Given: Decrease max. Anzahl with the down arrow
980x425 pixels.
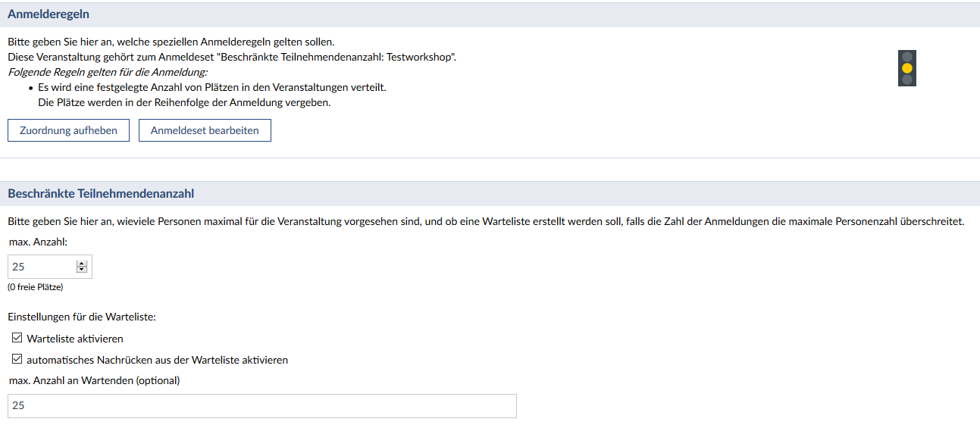Looking at the screenshot, I should (82, 270).
